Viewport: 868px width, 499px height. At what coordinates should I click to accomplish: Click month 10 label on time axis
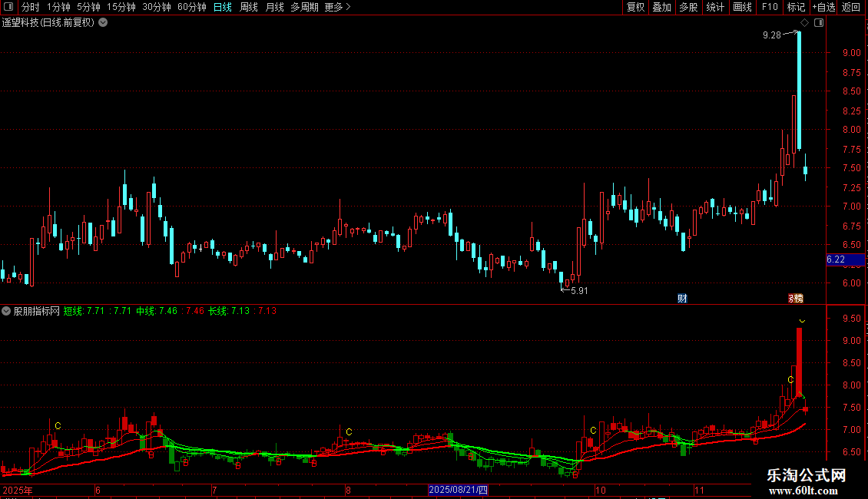[x=600, y=490]
